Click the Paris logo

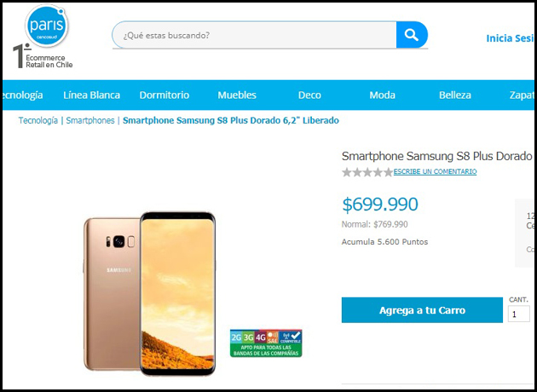47,25
